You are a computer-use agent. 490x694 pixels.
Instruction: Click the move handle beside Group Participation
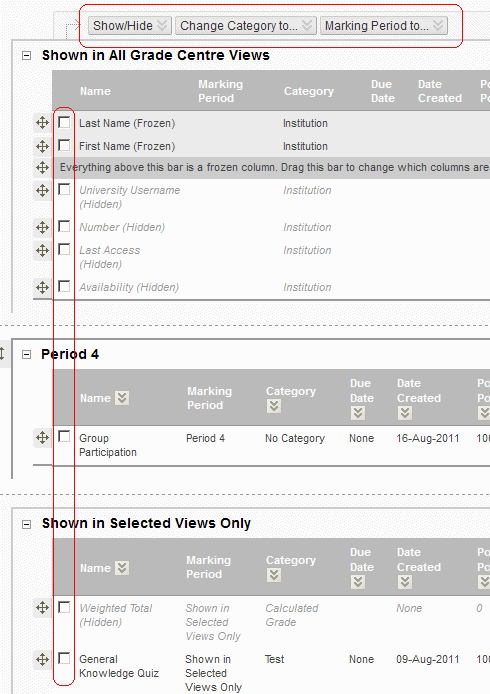pyautogui.click(x=42, y=438)
